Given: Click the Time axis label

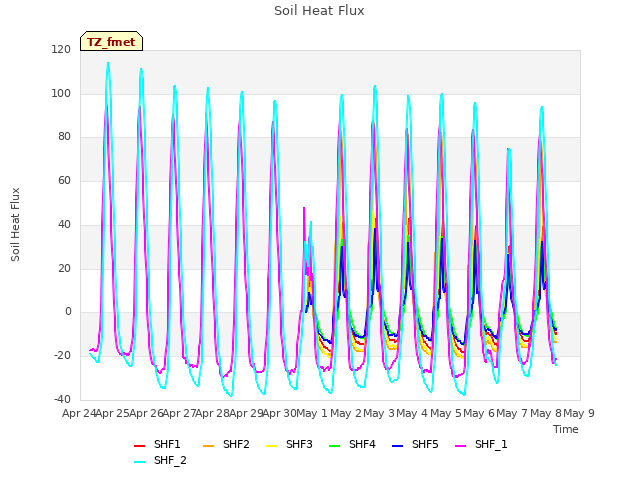Looking at the screenshot, I should pyautogui.click(x=566, y=429).
